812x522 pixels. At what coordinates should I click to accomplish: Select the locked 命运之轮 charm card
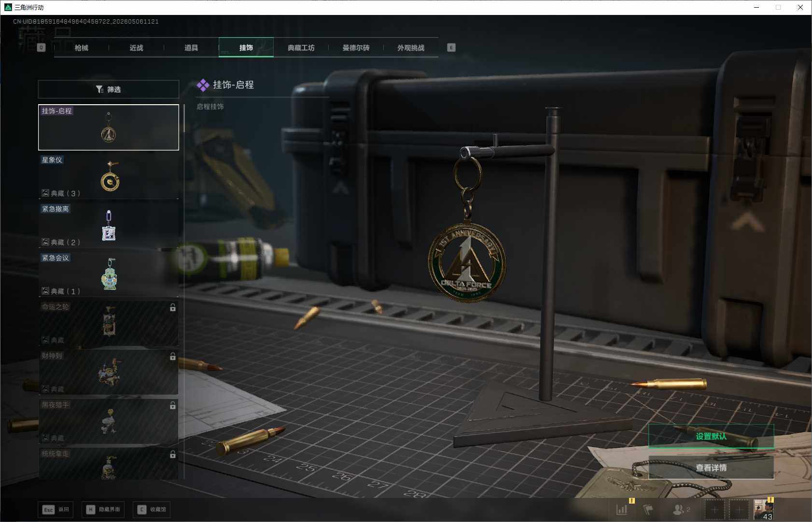pyautogui.click(x=109, y=324)
